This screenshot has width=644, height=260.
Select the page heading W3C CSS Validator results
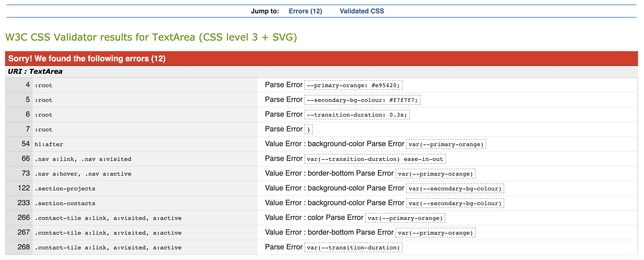151,37
